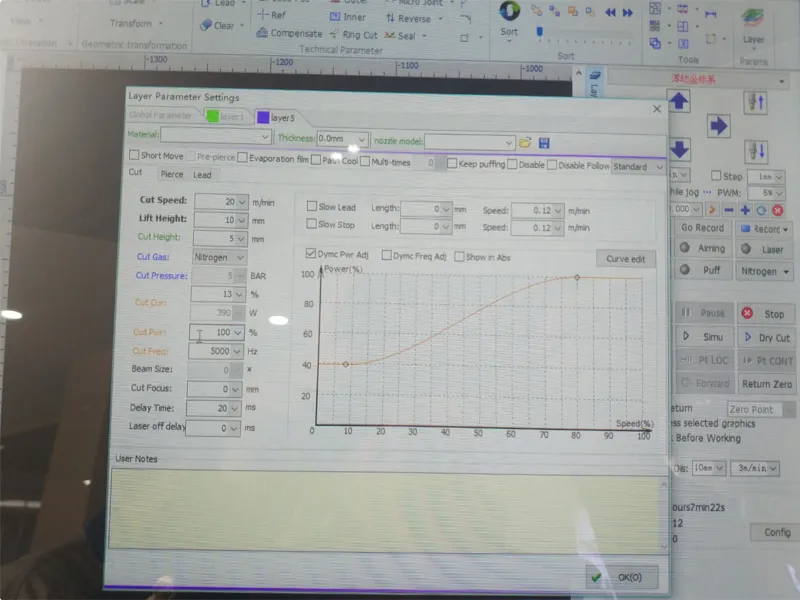800x600 pixels.
Task: Click the curve point at speed 80
Action: (577, 277)
